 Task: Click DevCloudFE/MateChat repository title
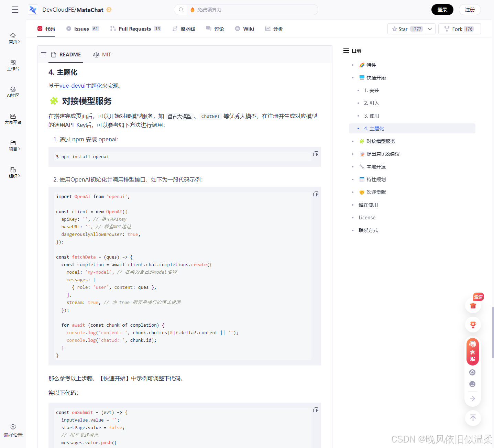[x=73, y=10]
